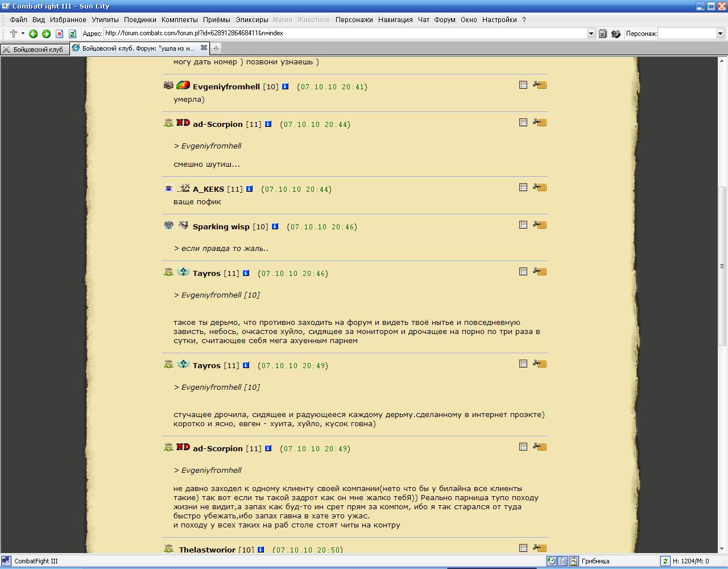The image size is (728, 569).
Task: Click the list icon on A_KEKS's post
Action: point(523,187)
